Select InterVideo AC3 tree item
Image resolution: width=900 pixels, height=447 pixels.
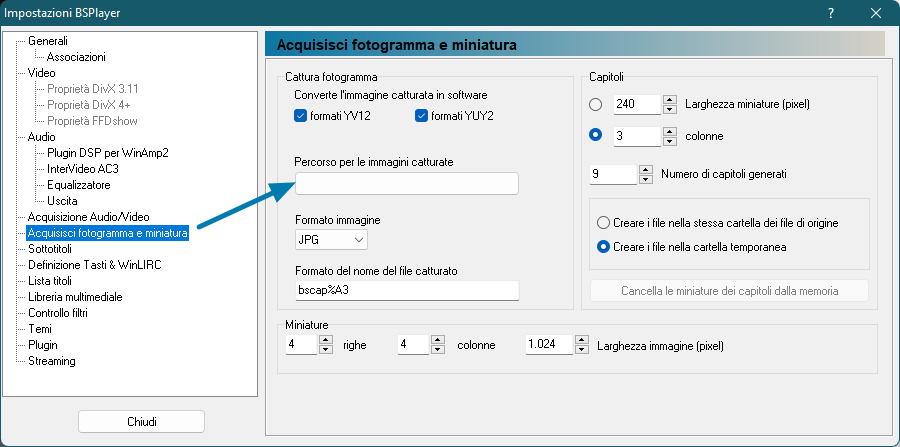83,169
